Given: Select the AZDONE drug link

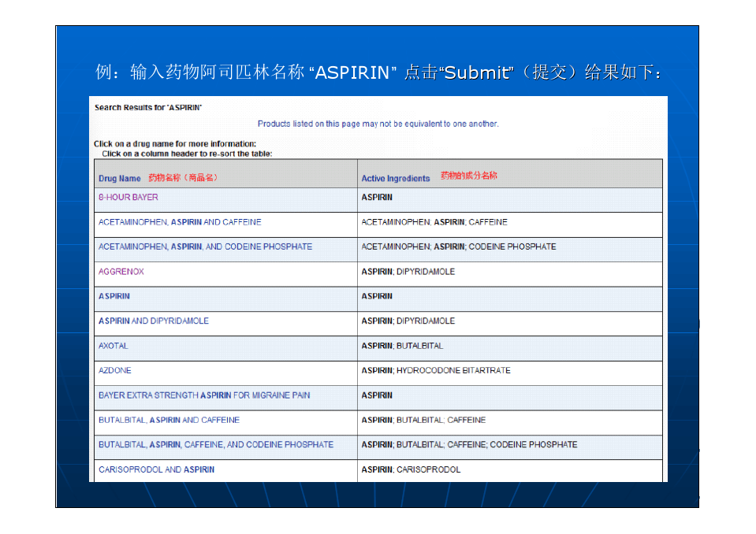Looking at the screenshot, I should [115, 371].
